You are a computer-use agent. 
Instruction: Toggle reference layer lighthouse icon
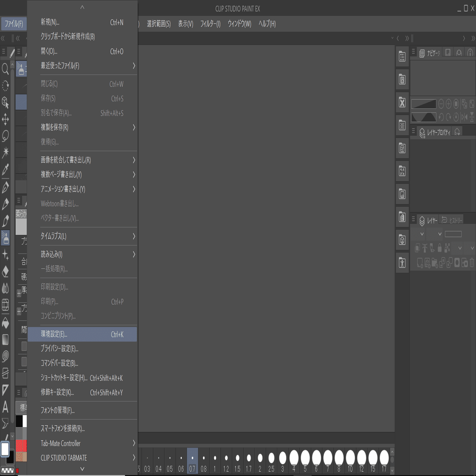coord(425,248)
